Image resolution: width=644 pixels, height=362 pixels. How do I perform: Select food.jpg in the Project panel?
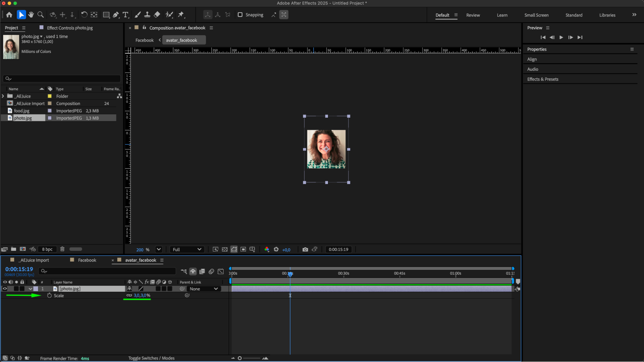pos(22,110)
